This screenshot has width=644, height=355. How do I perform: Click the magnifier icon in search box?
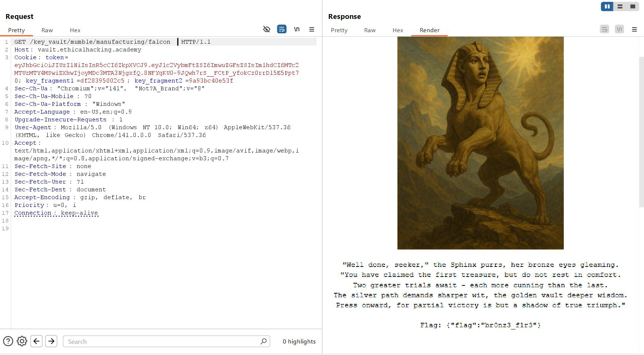(263, 341)
